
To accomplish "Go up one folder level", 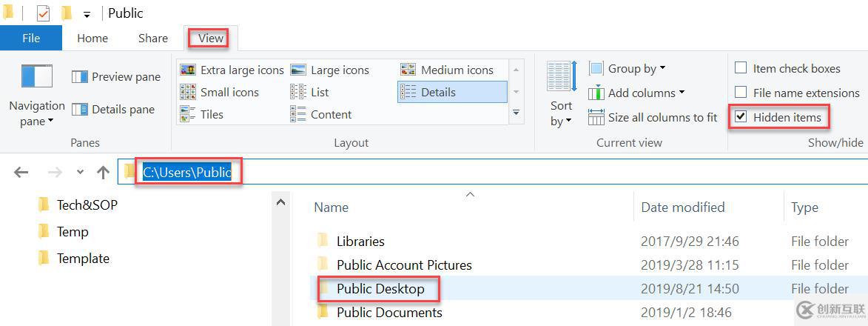I will [103, 173].
